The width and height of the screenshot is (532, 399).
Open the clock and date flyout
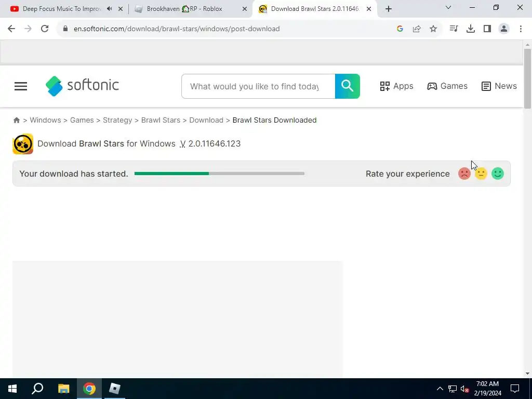coord(487,389)
